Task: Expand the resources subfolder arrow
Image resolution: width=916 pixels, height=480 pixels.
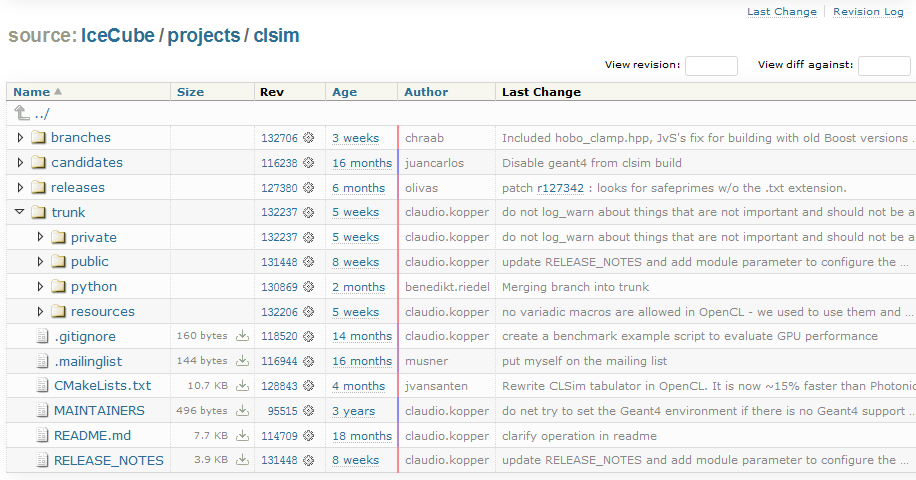Action: click(40, 312)
